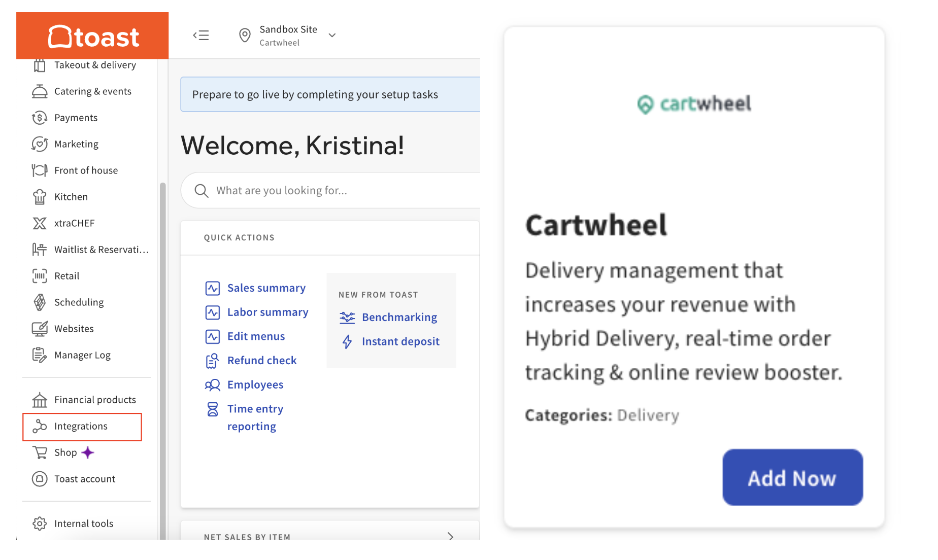Screen dimensions: 938x560
Task: Click the Instant deposit lightning icon
Action: coord(347,342)
